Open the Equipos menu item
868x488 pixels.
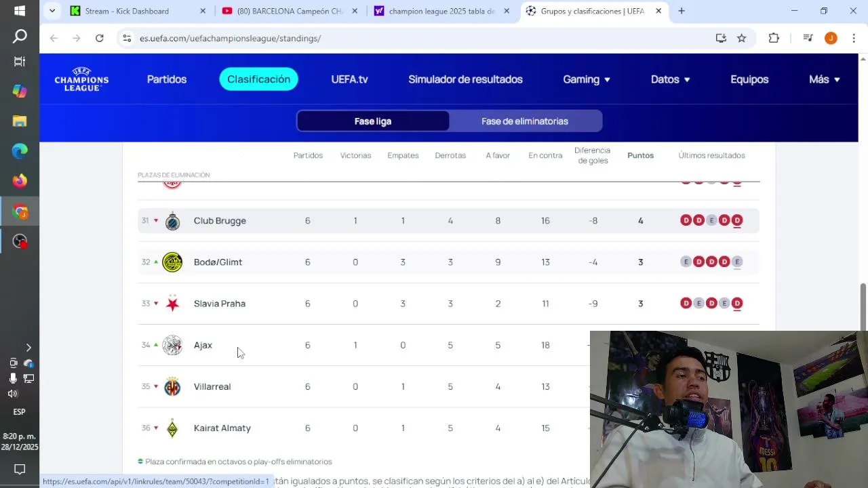click(x=749, y=79)
